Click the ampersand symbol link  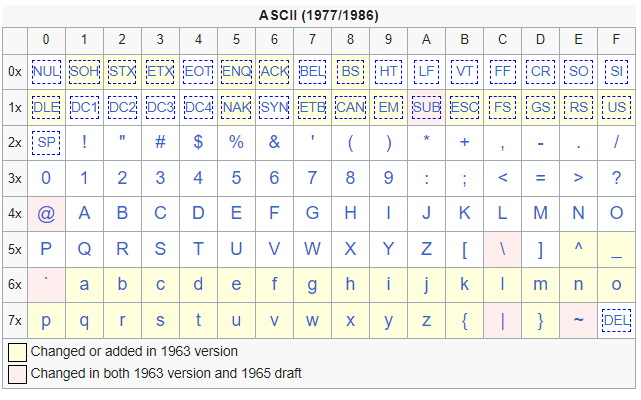coord(274,143)
